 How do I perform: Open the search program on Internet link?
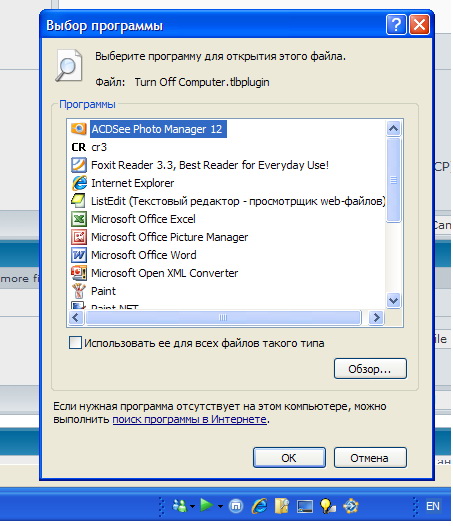[190, 419]
